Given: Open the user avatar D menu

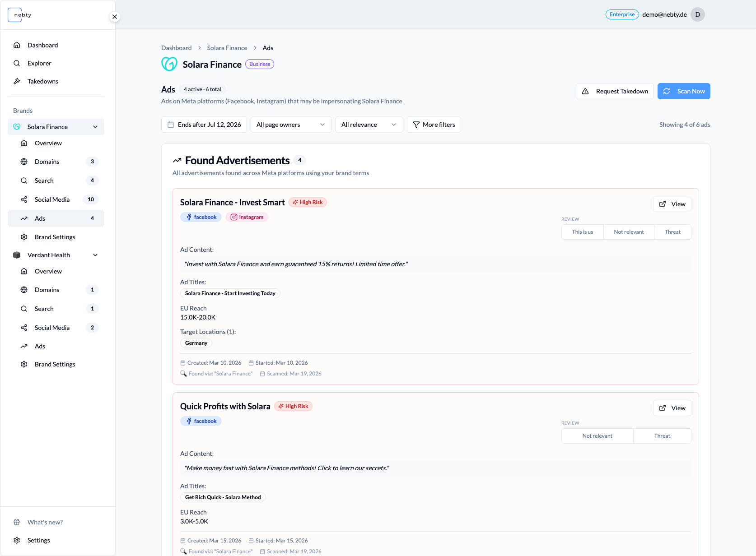Looking at the screenshot, I should pos(698,14).
